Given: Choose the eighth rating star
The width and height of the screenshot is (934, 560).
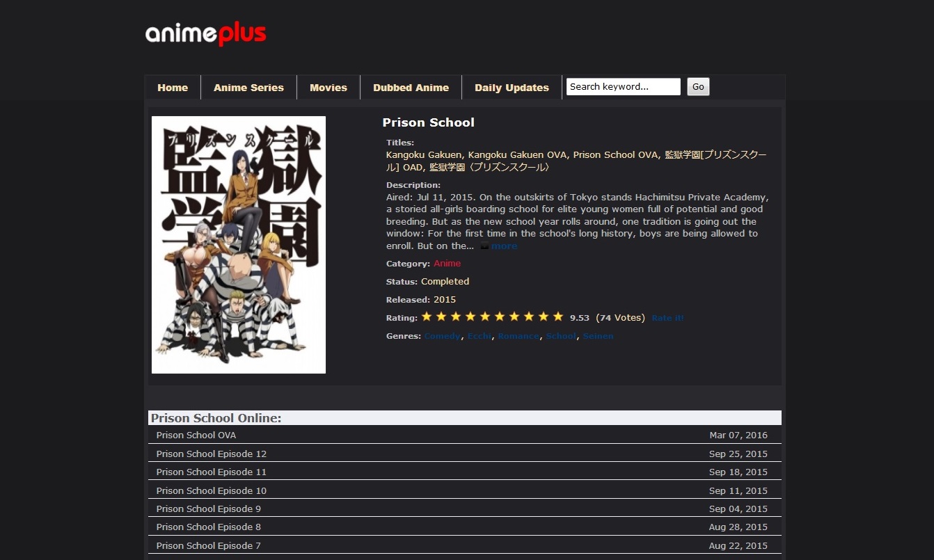Looking at the screenshot, I should pos(529,317).
